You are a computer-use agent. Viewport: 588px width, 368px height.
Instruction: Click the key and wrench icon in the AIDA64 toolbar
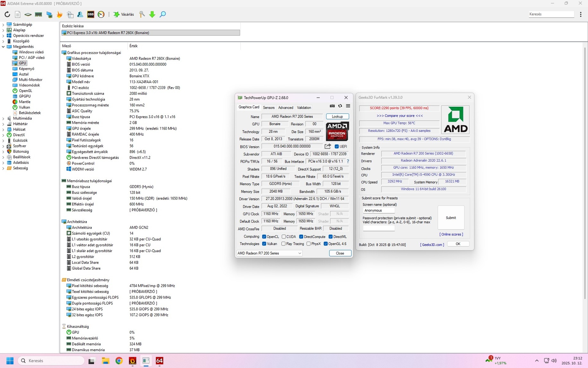(x=142, y=14)
